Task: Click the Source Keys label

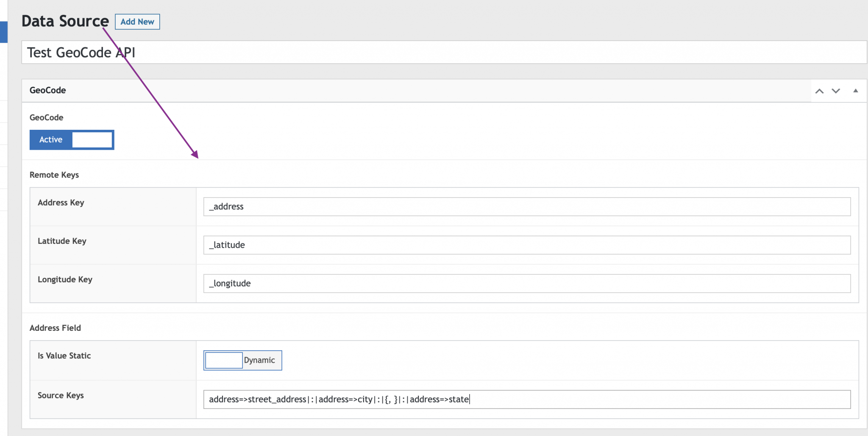Action: 61,395
